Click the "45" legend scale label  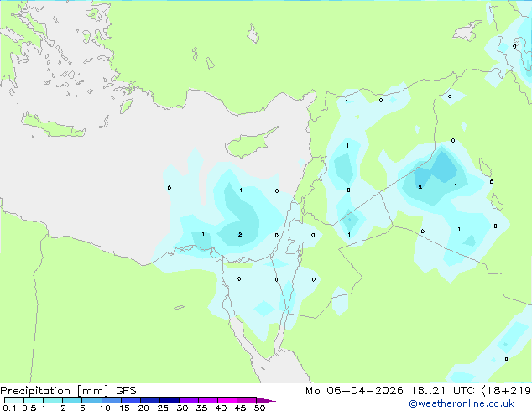240,408
